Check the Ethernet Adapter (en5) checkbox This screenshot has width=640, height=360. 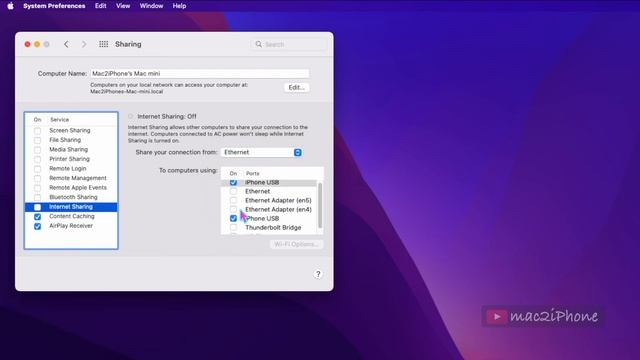(233, 200)
